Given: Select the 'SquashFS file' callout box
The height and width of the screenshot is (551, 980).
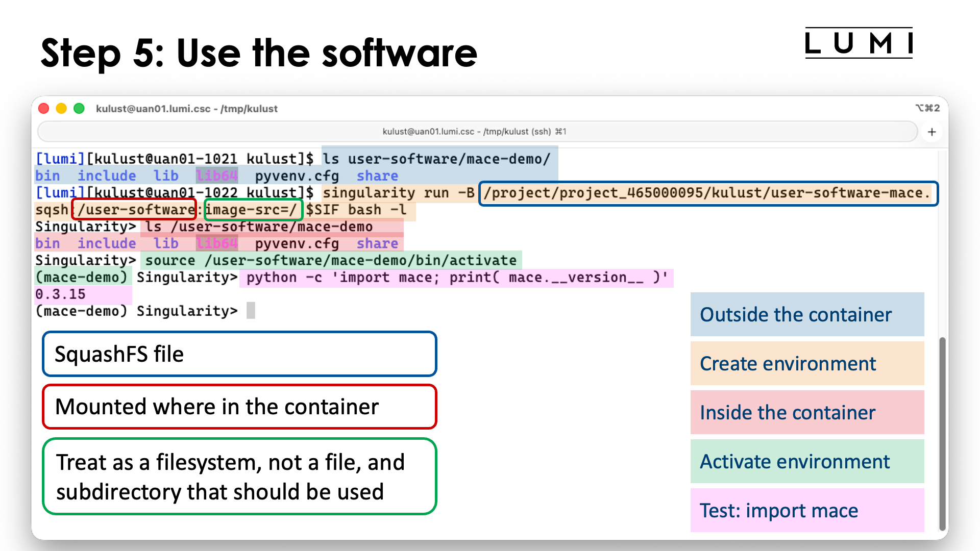Looking at the screenshot, I should click(239, 354).
